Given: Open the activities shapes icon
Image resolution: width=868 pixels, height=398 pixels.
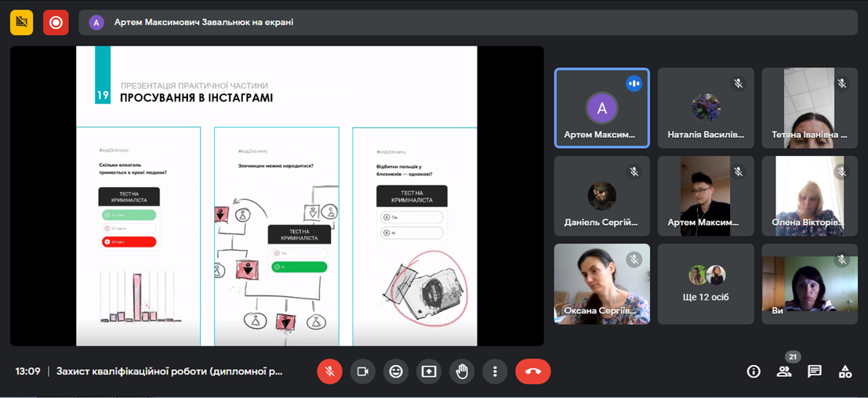Looking at the screenshot, I should pyautogui.click(x=844, y=371).
